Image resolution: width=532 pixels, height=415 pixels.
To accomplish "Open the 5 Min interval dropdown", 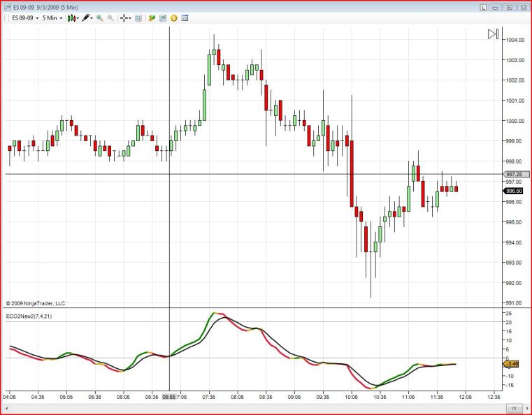I will [52, 18].
